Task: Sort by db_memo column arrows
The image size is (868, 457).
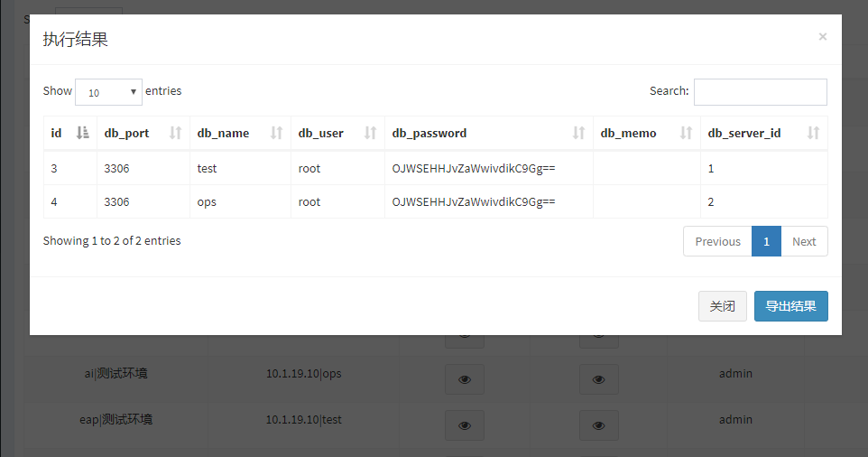Action: 686,133
